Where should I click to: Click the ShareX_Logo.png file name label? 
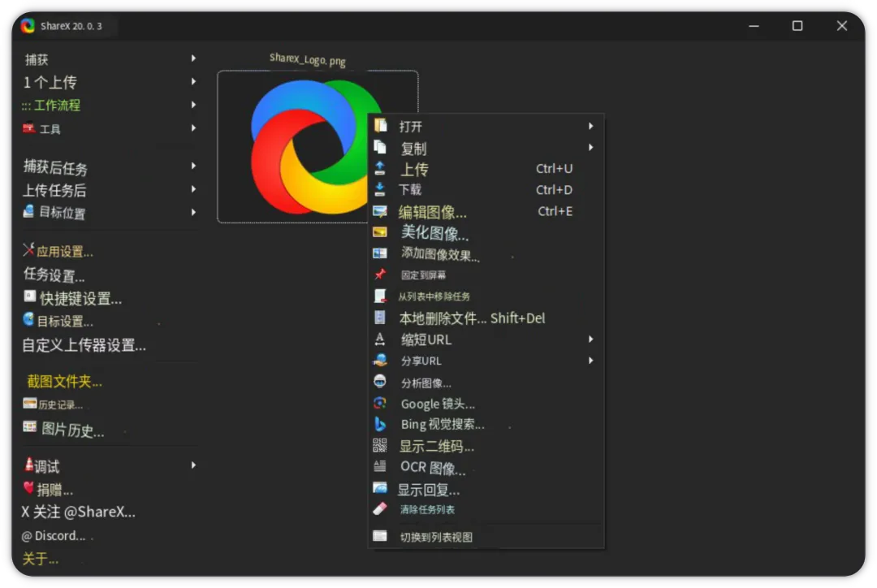[307, 59]
